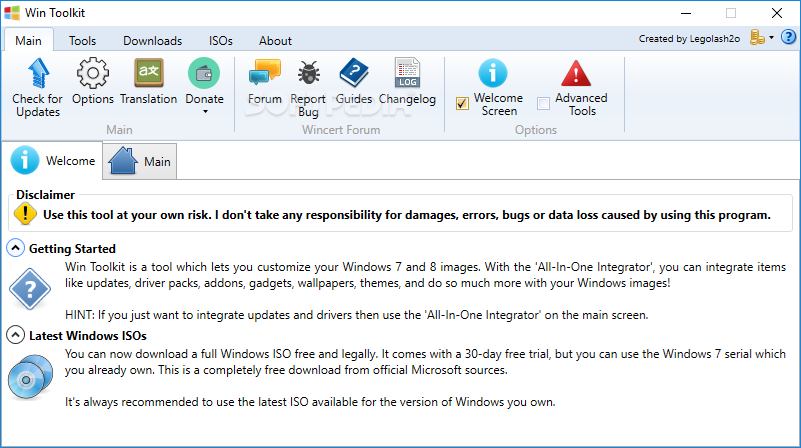Open the About ribbon tab
Image resolution: width=801 pixels, height=448 pixels.
point(275,41)
